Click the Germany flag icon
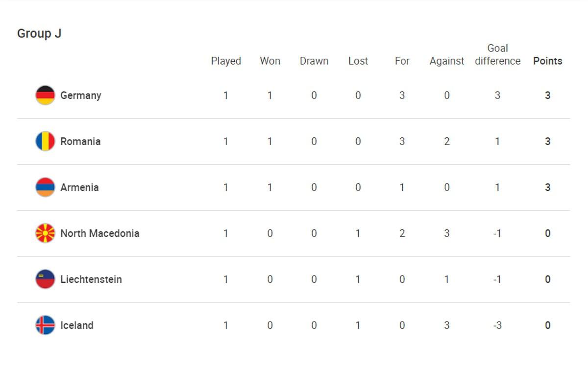 45,95
